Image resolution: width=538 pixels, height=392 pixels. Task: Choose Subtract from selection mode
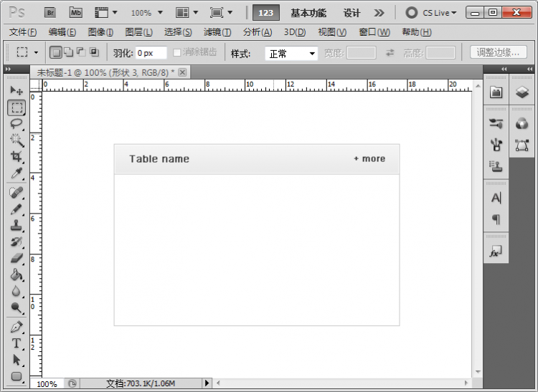pos(81,52)
